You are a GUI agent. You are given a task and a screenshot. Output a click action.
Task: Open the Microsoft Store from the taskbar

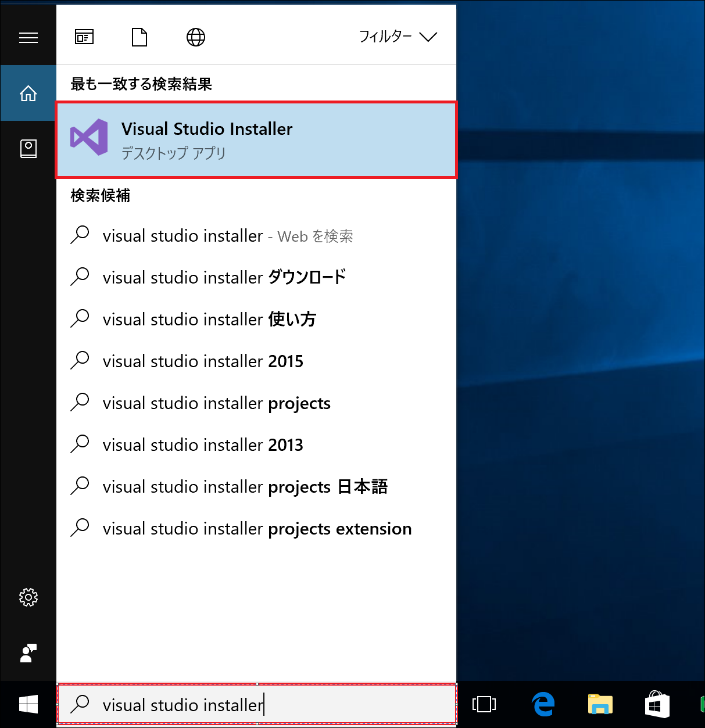click(x=658, y=704)
